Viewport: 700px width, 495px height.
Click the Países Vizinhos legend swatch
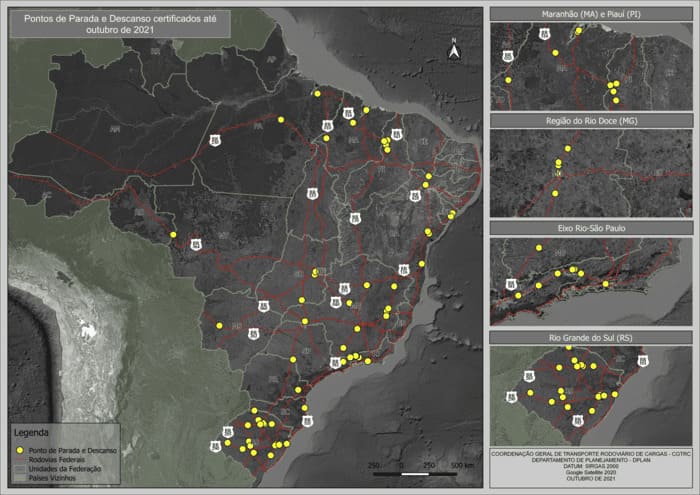coord(20,477)
